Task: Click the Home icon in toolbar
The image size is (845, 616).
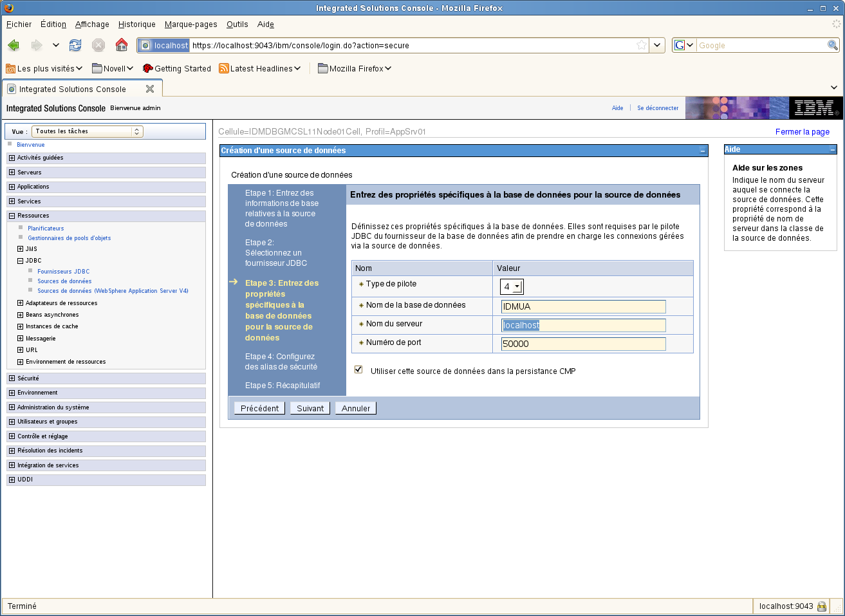Action: pyautogui.click(x=122, y=45)
